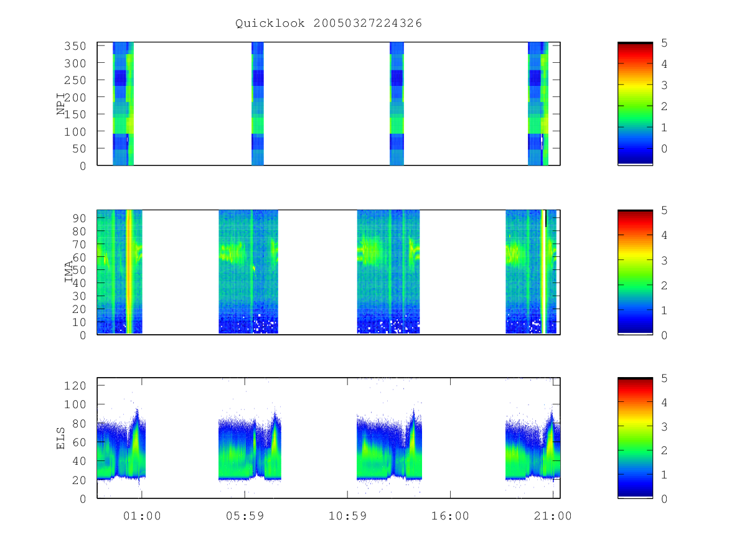The image size is (747, 560).
Task: Click the 5 label on NPI colorbar
Action: click(664, 43)
